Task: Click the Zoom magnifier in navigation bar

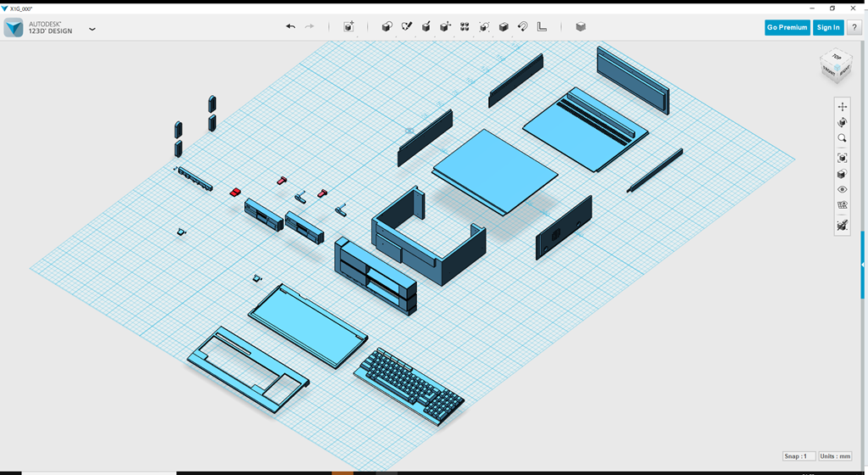Action: [x=842, y=138]
